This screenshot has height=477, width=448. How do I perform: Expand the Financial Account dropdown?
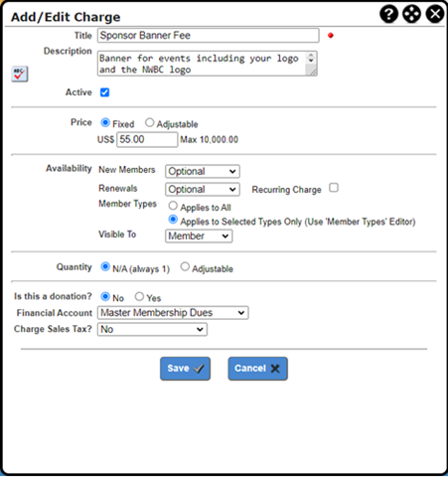(x=173, y=313)
